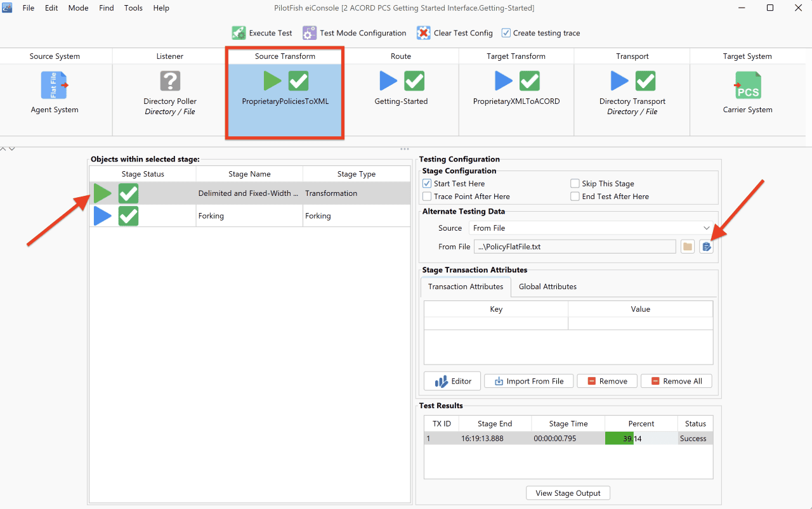Click the view file document icon next to From File
The image size is (812, 509).
coord(706,247)
